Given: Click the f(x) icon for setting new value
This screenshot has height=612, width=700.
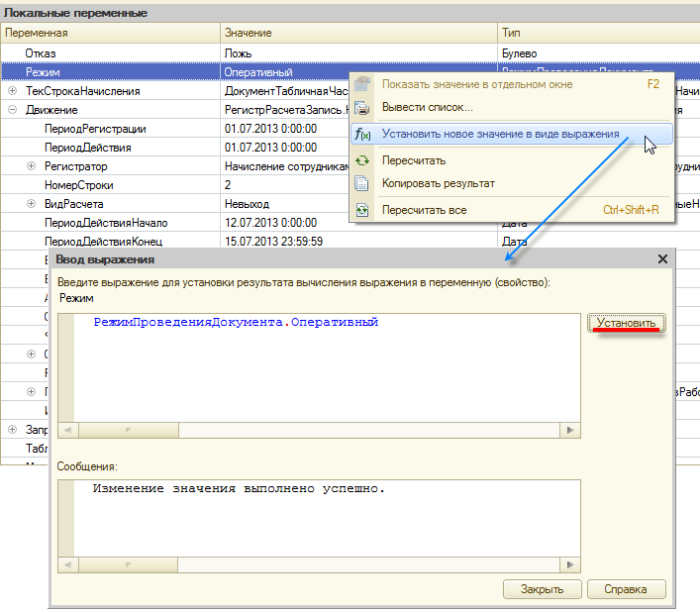Looking at the screenshot, I should pos(362,134).
